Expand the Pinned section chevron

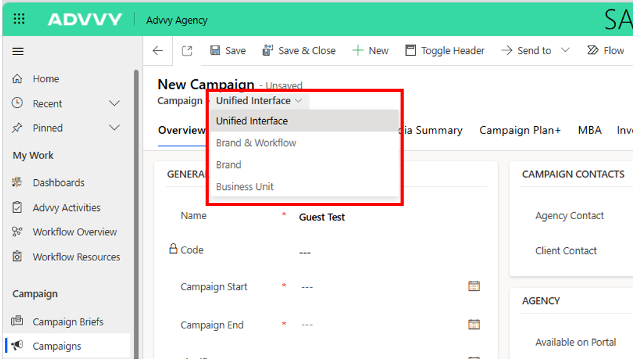(114, 128)
